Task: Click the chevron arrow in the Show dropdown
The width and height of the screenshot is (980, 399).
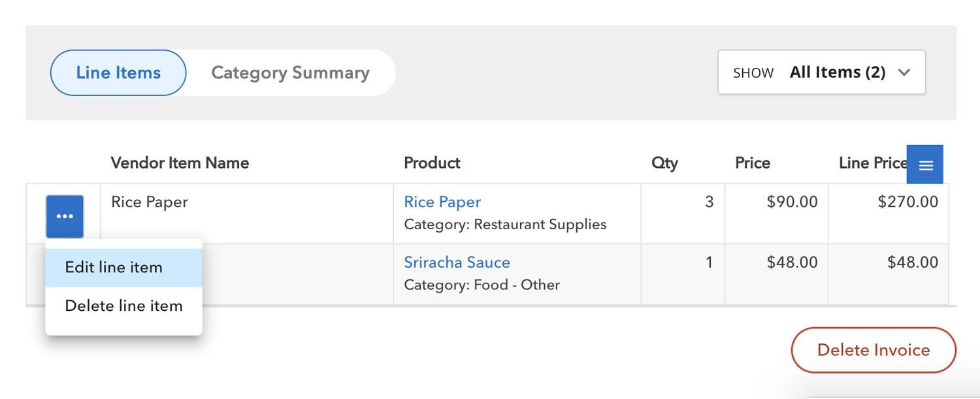Action: point(904,72)
